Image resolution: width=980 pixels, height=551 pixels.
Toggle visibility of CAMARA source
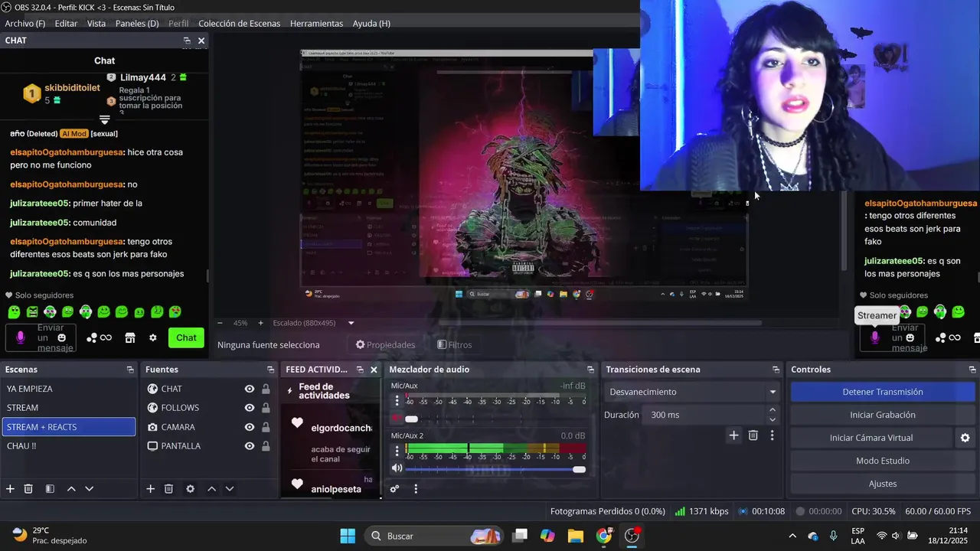click(250, 427)
